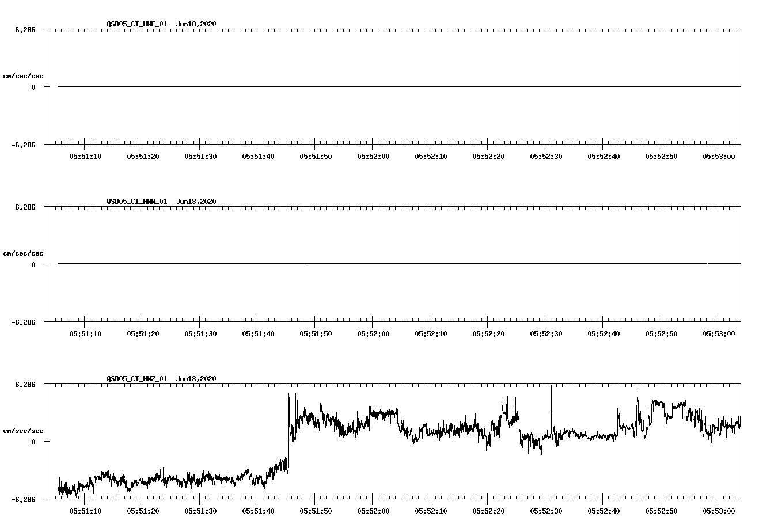Click the -6.286 bottom axis value on HNZ plot
This screenshot has height=532, width=782.
click(x=24, y=500)
